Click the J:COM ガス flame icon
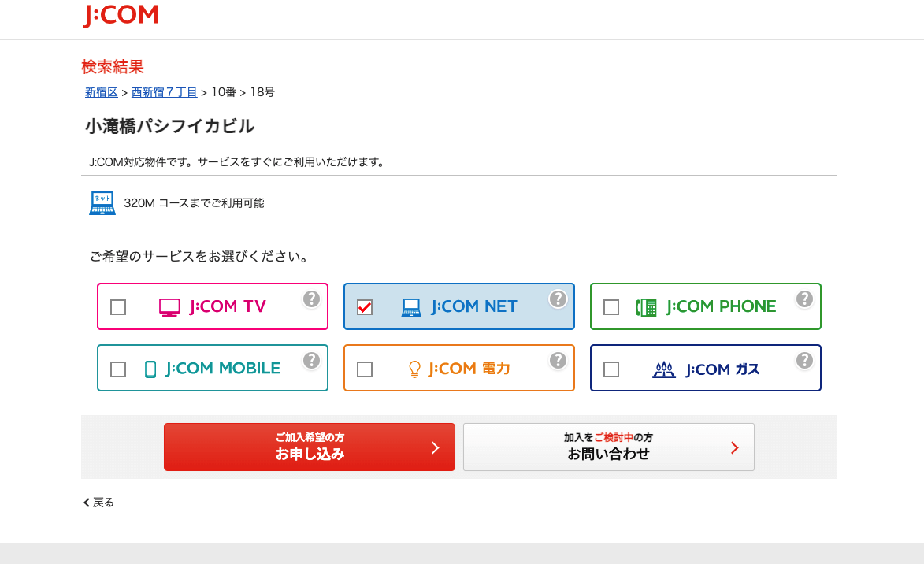This screenshot has height=564, width=924. [x=664, y=369]
